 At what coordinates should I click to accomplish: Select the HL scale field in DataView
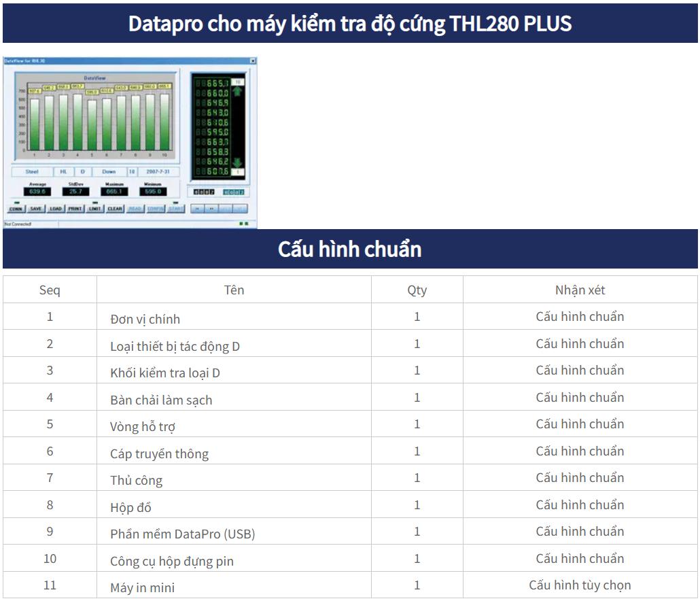(63, 171)
